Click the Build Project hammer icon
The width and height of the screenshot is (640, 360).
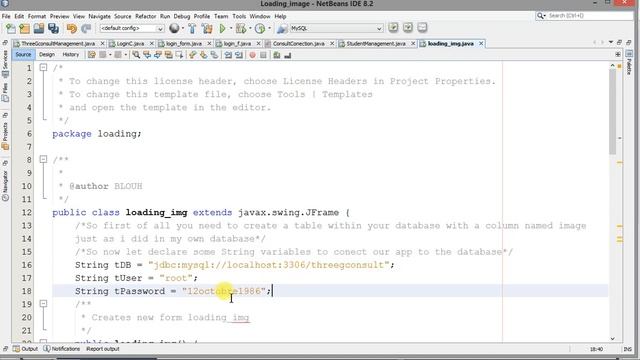pyautogui.click(x=192, y=28)
